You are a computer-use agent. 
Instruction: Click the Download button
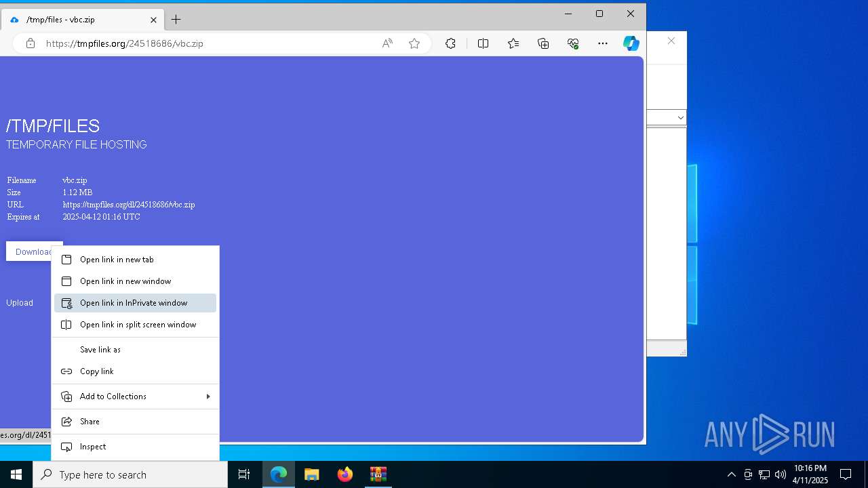(x=34, y=251)
